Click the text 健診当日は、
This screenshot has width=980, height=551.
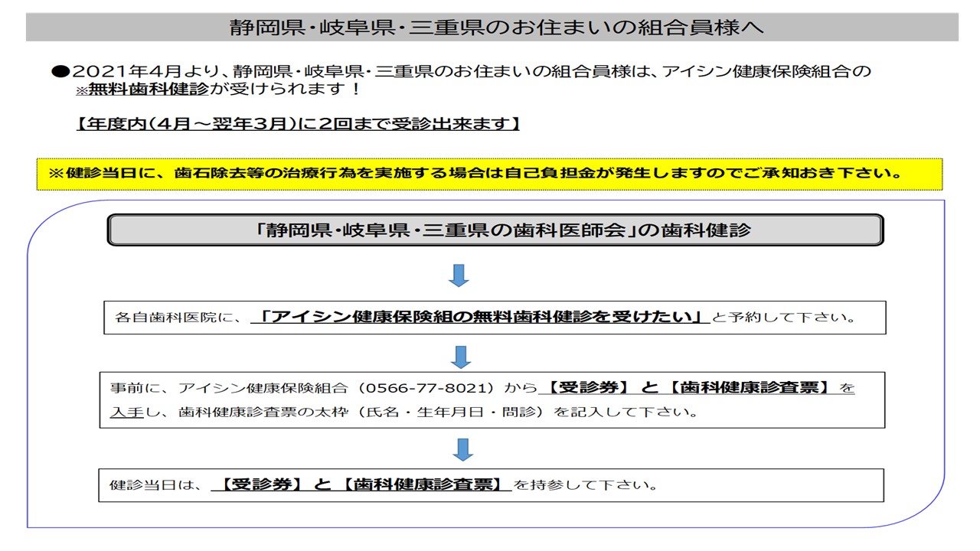tap(158, 485)
